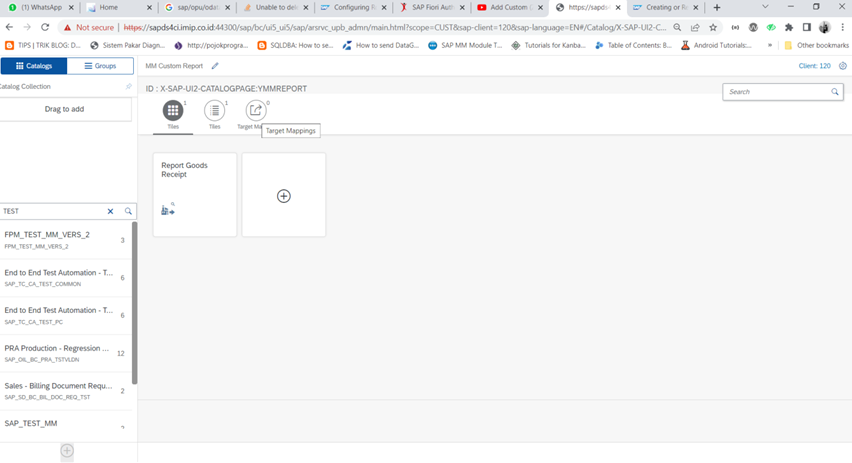Pin the Catalog Collection panel
The image size is (852, 463).
coord(129,86)
